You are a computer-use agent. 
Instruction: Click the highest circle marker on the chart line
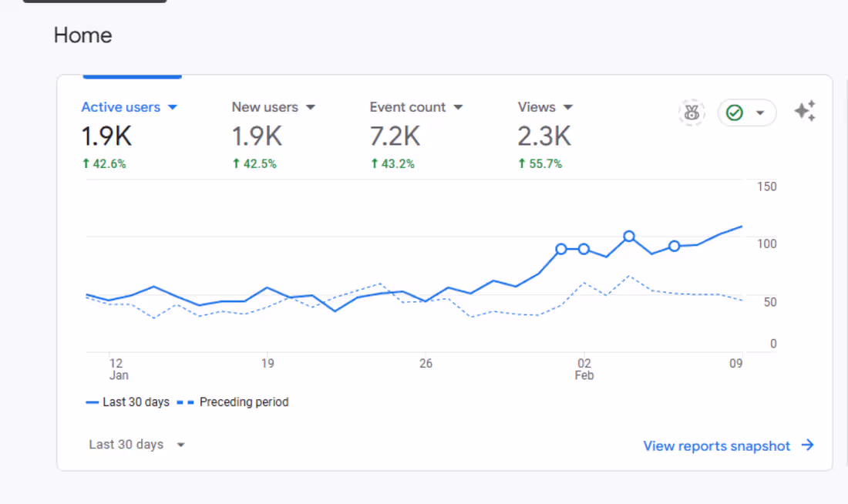(629, 237)
